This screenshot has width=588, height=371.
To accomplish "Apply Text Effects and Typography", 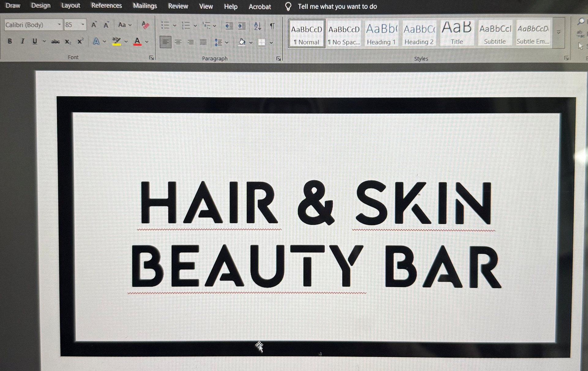I will click(96, 41).
